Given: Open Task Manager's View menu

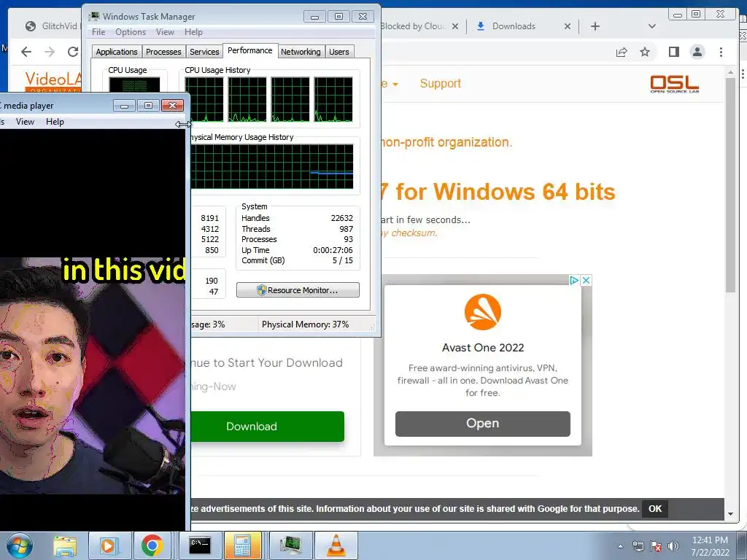Looking at the screenshot, I should [x=165, y=32].
